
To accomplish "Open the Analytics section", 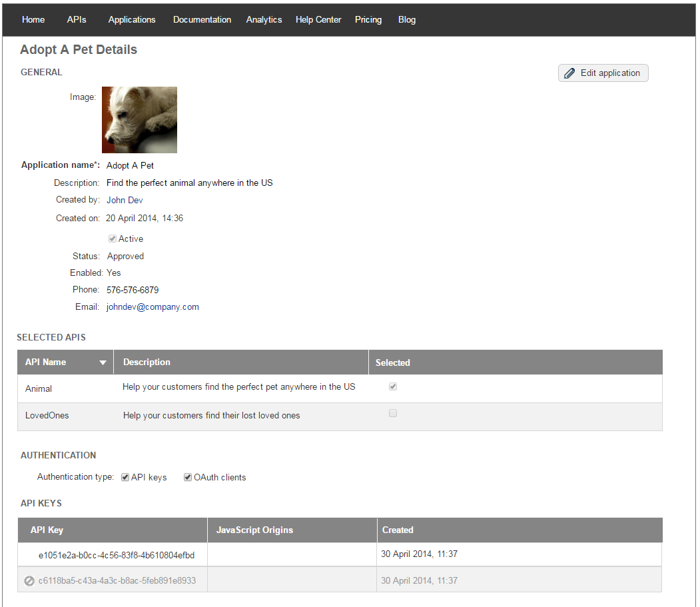I will [264, 19].
